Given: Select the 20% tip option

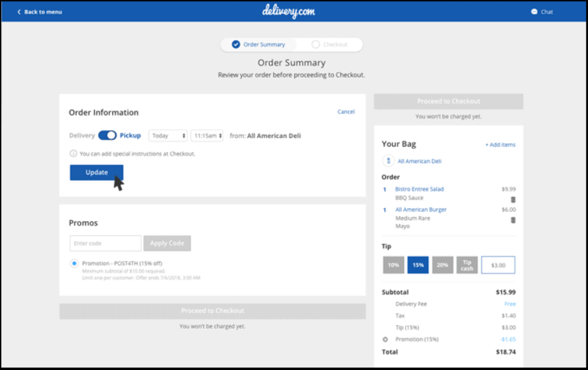Looking at the screenshot, I should click(442, 265).
